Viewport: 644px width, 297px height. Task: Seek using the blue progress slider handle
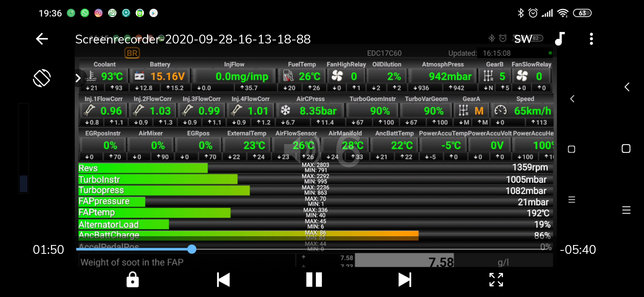tap(192, 249)
